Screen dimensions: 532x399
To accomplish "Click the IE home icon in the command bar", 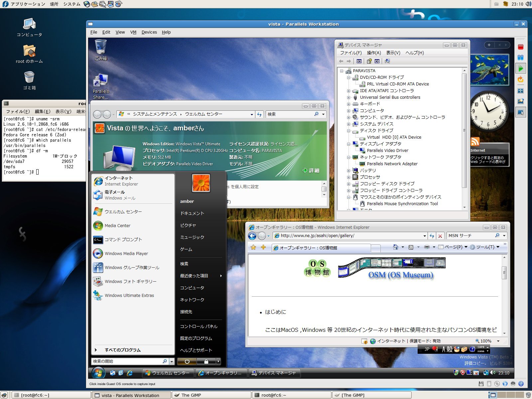I will (395, 247).
